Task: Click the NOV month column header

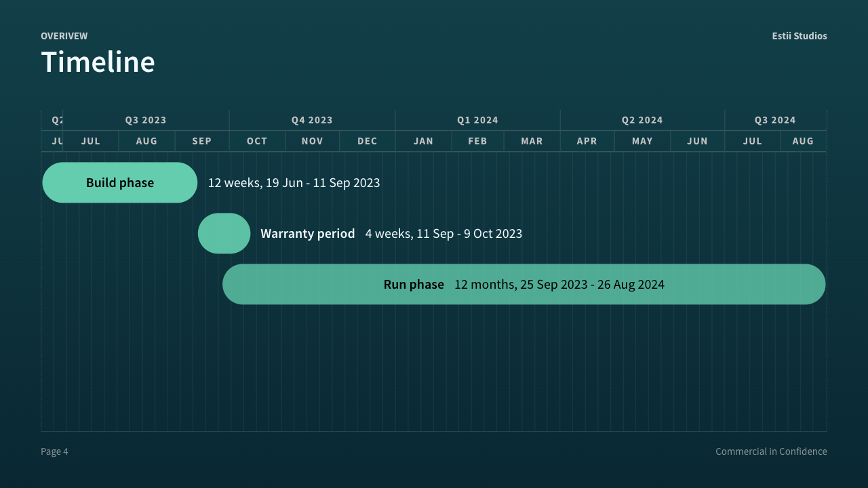Action: (x=312, y=141)
